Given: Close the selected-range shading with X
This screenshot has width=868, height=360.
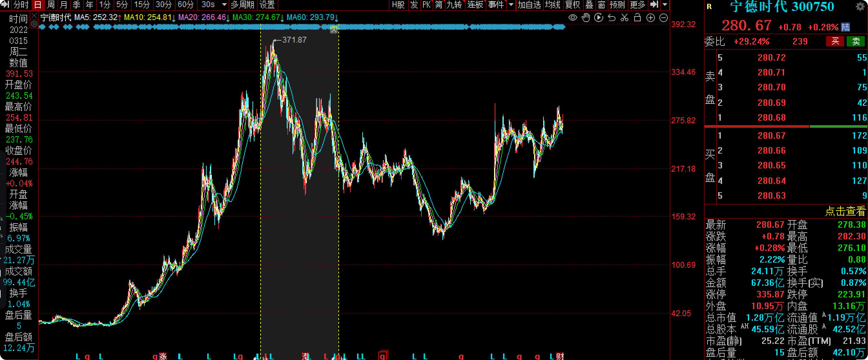Looking at the screenshot, I should (334, 30).
